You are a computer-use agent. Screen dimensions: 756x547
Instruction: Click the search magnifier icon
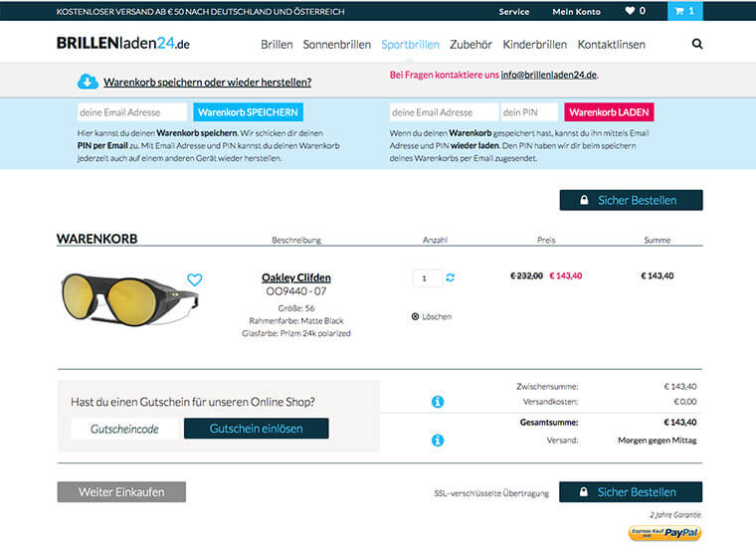pyautogui.click(x=697, y=44)
